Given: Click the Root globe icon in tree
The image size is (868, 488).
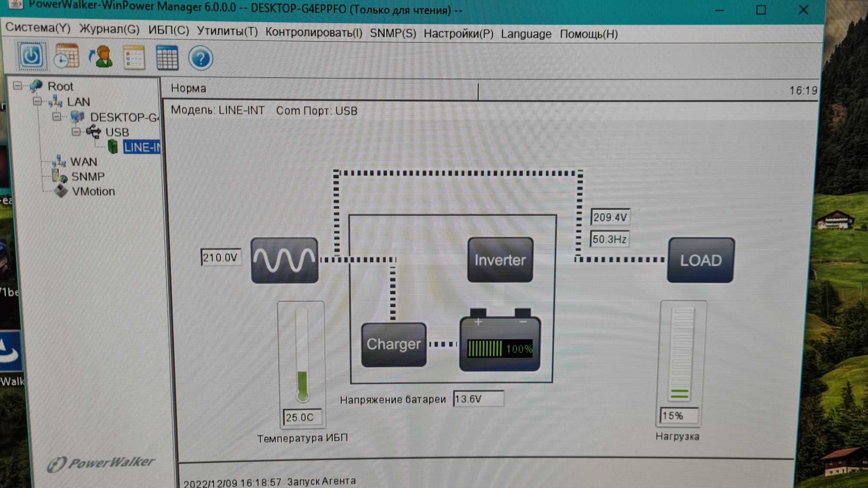Looking at the screenshot, I should [x=36, y=86].
